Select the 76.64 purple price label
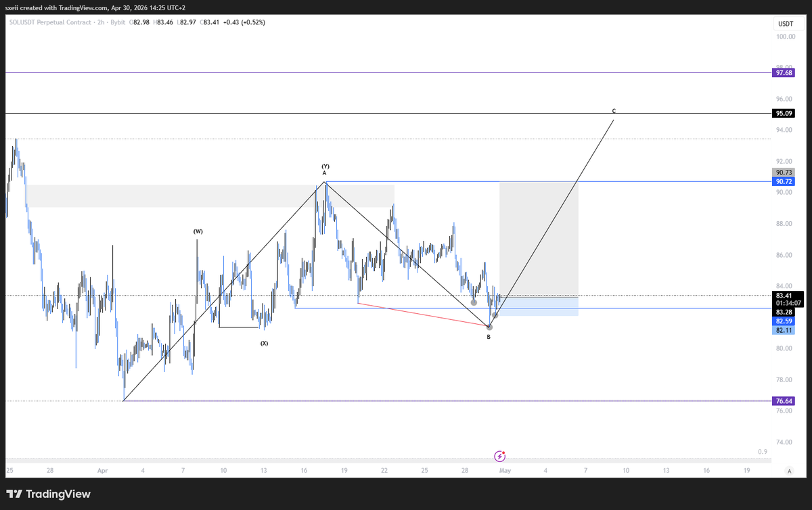This screenshot has height=510, width=812. 784,401
